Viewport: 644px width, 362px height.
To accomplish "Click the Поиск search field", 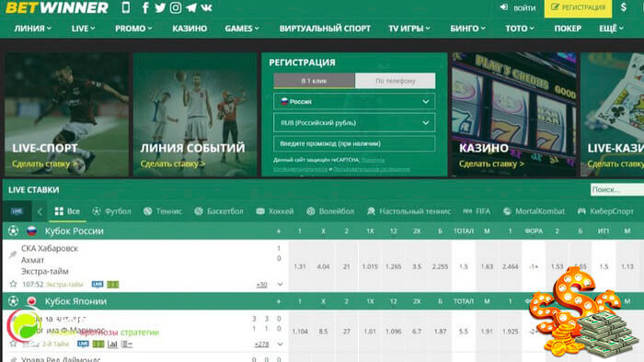I will point(617,189).
